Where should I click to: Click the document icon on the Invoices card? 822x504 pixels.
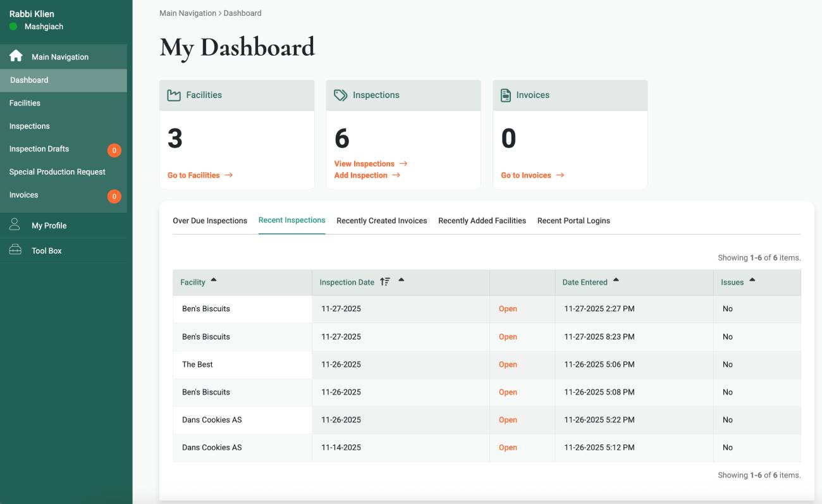(506, 94)
